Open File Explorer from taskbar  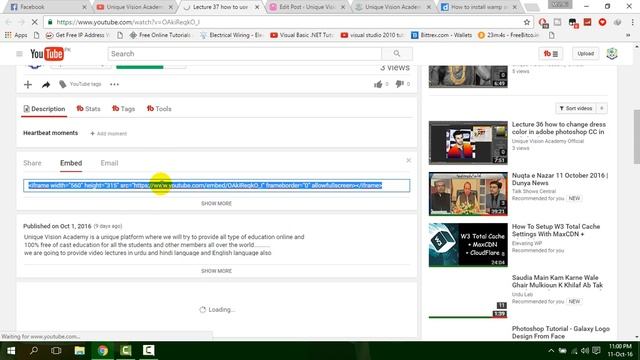(x=80, y=351)
